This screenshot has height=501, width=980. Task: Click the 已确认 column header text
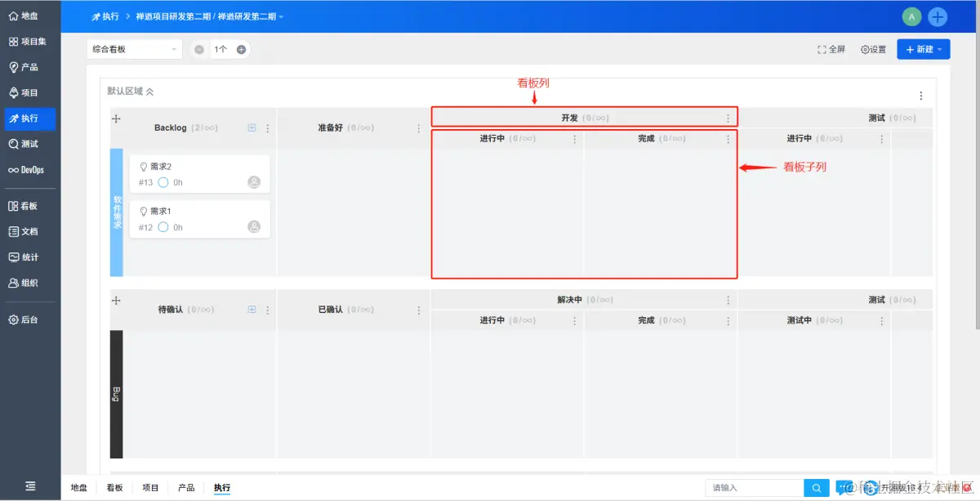pyautogui.click(x=330, y=311)
